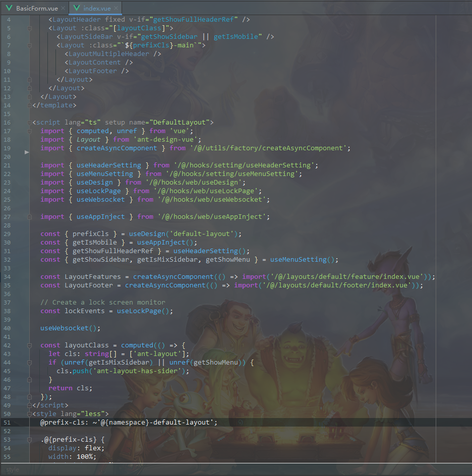Click 'default-layout' string on line 29
The height and width of the screenshot is (476, 472).
click(x=202, y=234)
